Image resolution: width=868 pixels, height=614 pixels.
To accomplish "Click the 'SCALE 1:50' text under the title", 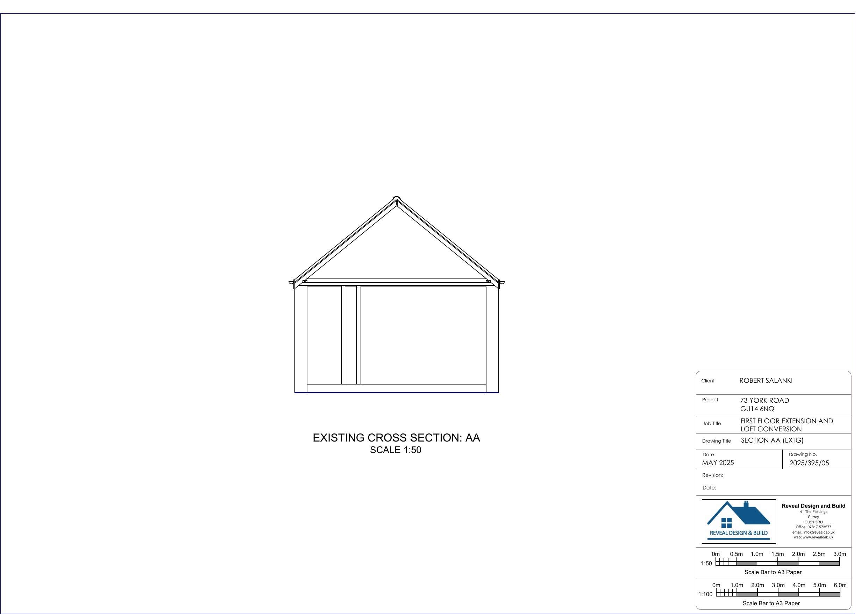I will pyautogui.click(x=396, y=450).
